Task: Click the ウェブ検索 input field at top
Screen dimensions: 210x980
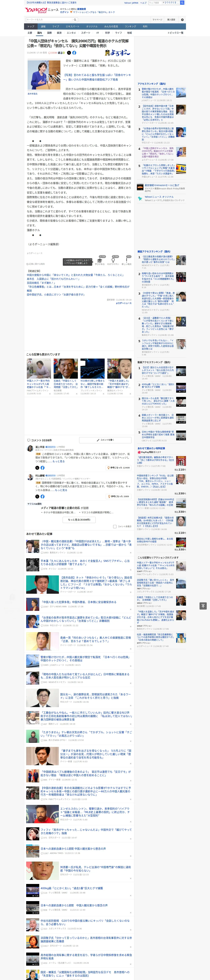Action: click(155, 3)
